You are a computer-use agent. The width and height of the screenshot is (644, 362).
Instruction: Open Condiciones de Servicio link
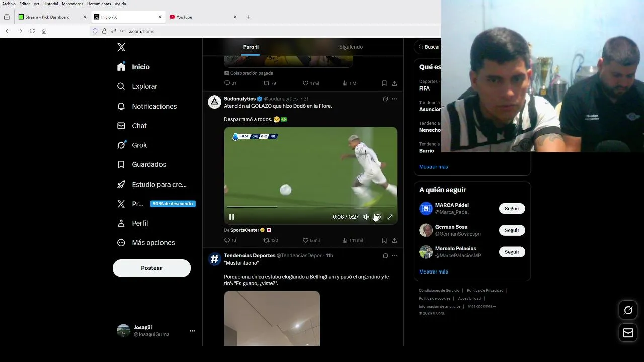[439, 291]
